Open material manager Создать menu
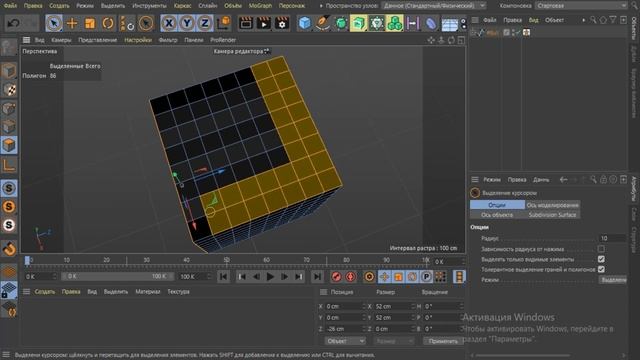 (44, 291)
